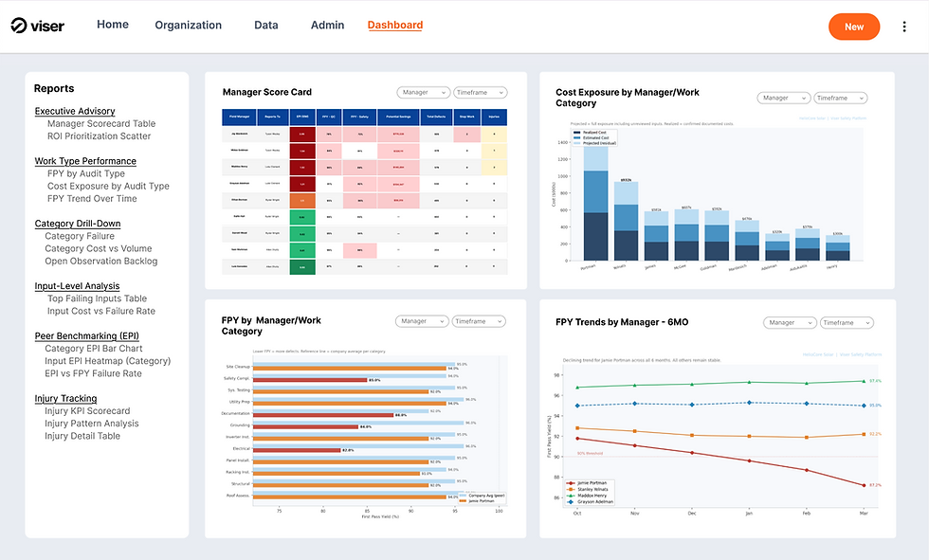The height and width of the screenshot is (560, 929).
Task: Select the Admin tab
Action: pyautogui.click(x=327, y=25)
